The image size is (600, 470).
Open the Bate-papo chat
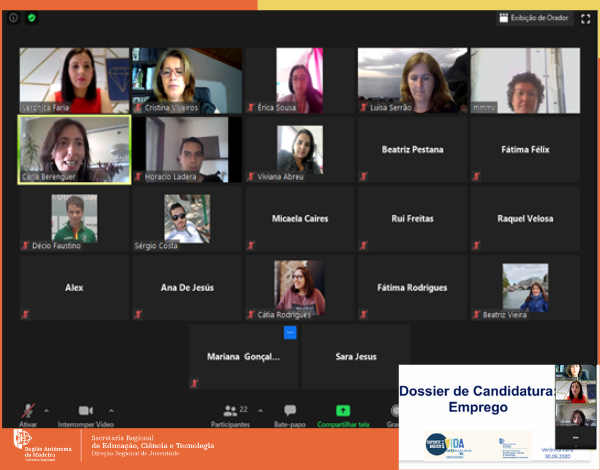coord(290,412)
